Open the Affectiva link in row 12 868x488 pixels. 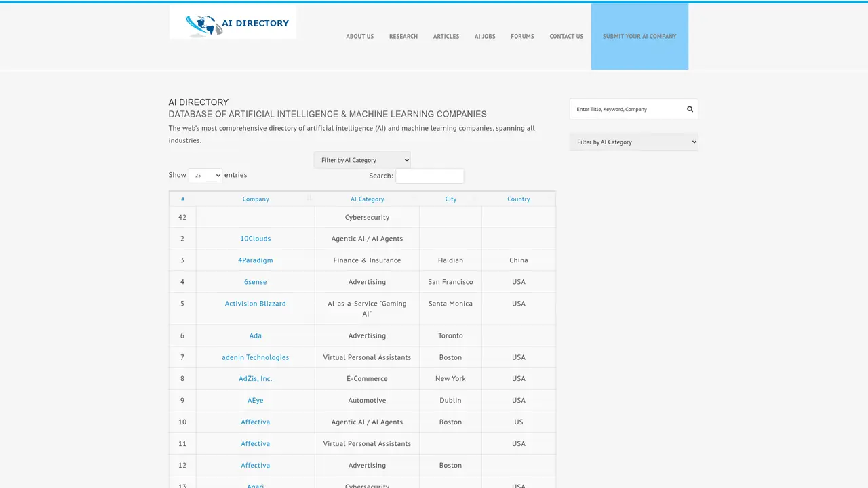point(256,466)
